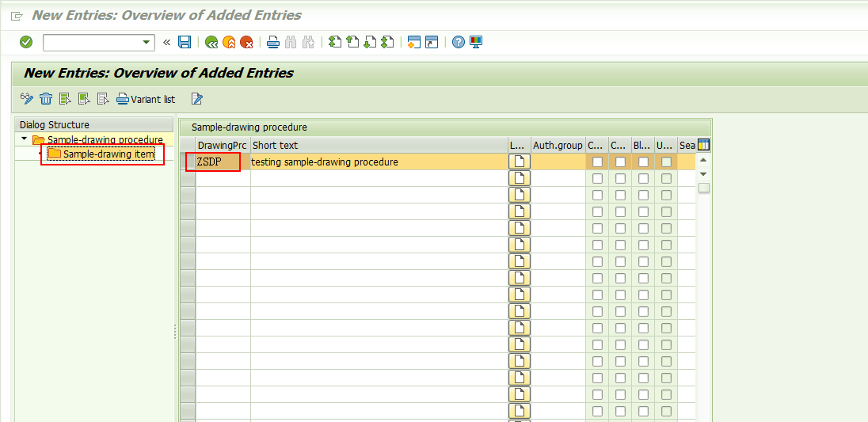This screenshot has width=868, height=422.
Task: Click the Find Next binoculars icon
Action: [308, 42]
